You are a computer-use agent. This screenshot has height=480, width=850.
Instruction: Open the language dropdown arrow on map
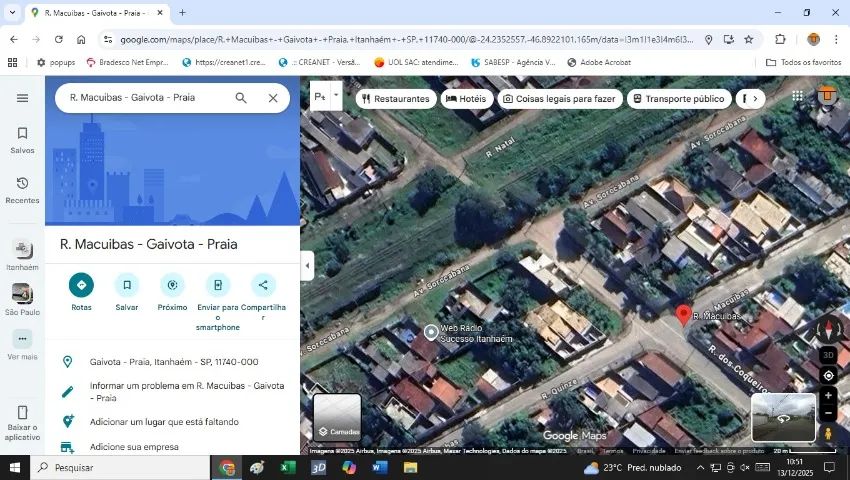336,95
